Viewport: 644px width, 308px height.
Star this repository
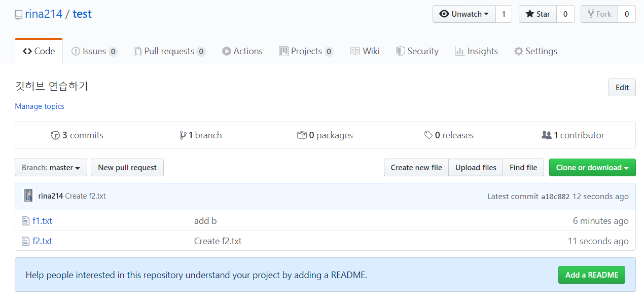(x=538, y=14)
